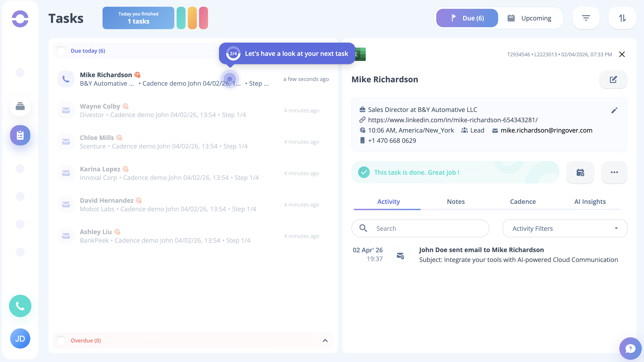Open Mike Richardson's LinkedIn profile link
Viewport: 644px width, 362px height.
(x=453, y=120)
